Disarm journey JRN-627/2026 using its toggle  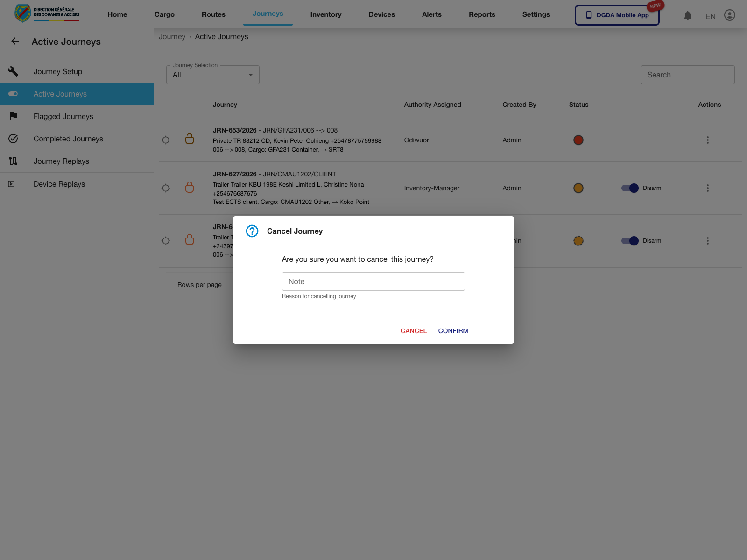click(x=630, y=188)
